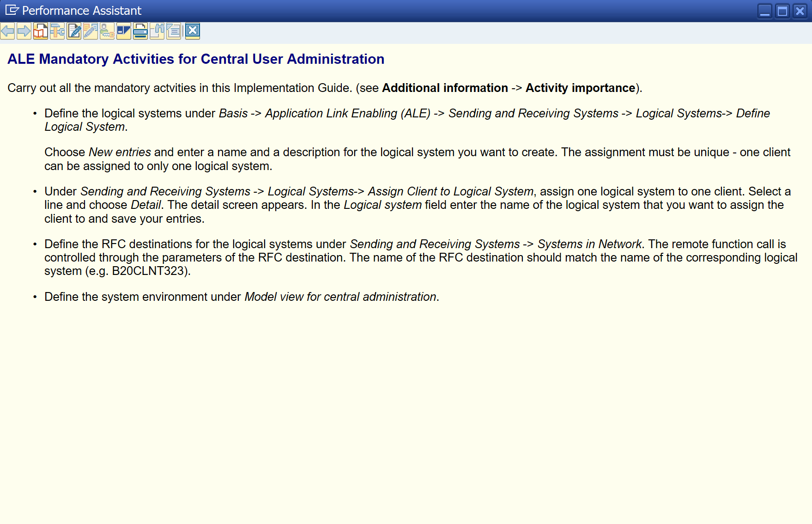The height and width of the screenshot is (524, 812).
Task: Print the help document
Action: [140, 31]
